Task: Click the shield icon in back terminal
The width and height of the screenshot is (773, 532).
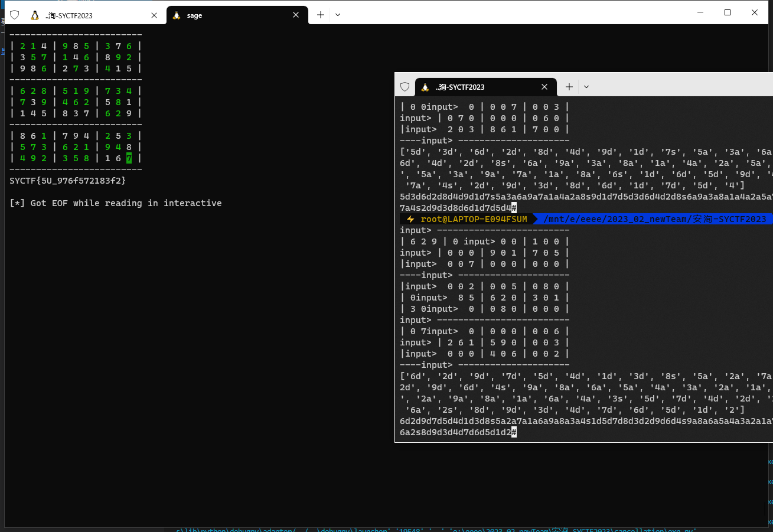Action: pos(14,15)
